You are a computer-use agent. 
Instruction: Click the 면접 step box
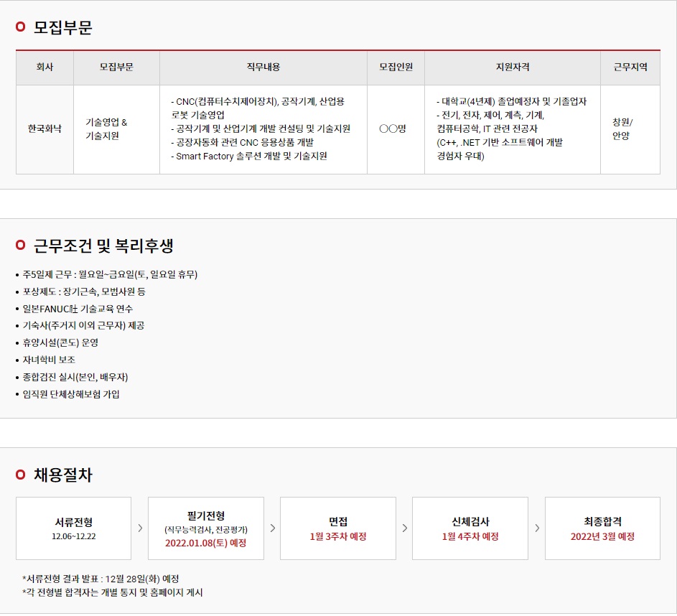point(338,528)
